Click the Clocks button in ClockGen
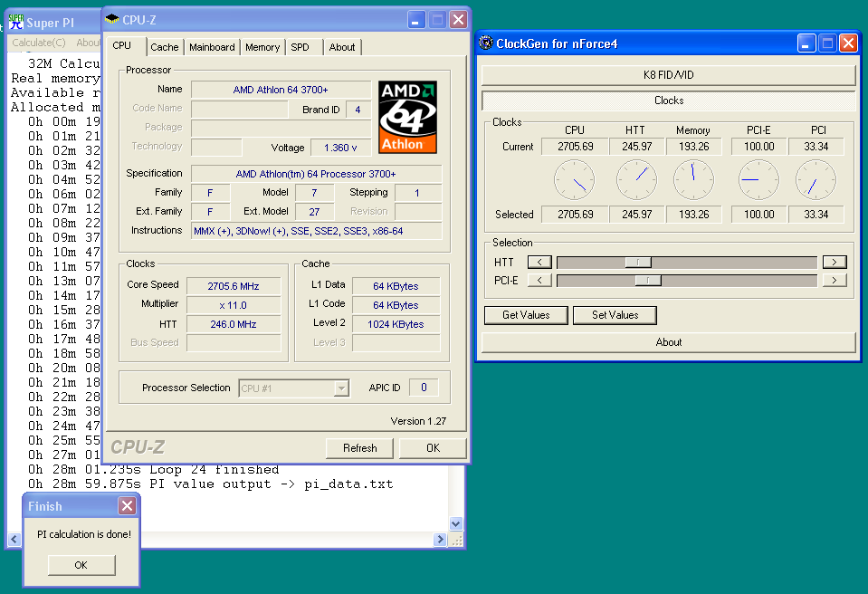Viewport: 868px width, 594px height. (669, 101)
